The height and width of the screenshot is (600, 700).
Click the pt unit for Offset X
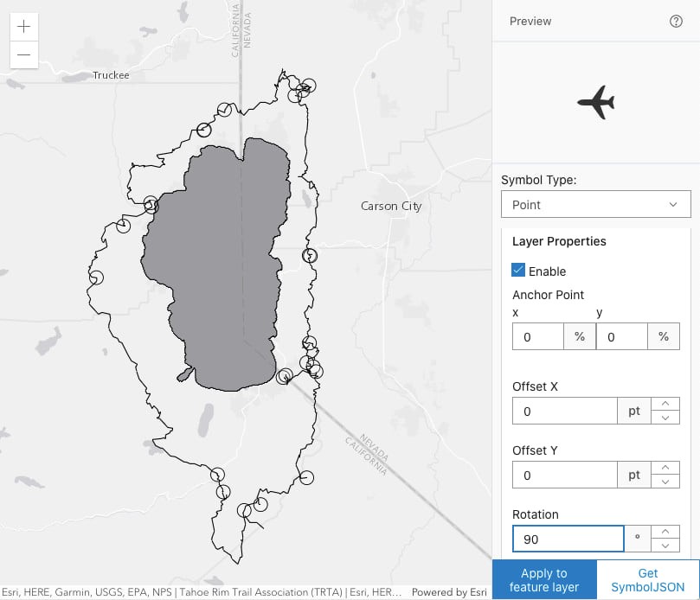click(x=634, y=411)
